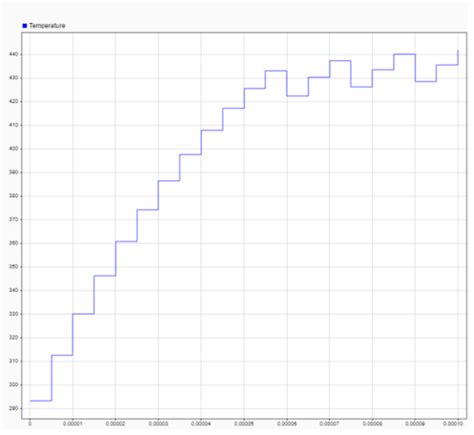
Task: Click the 380 y-axis tick label
Action: (13, 196)
